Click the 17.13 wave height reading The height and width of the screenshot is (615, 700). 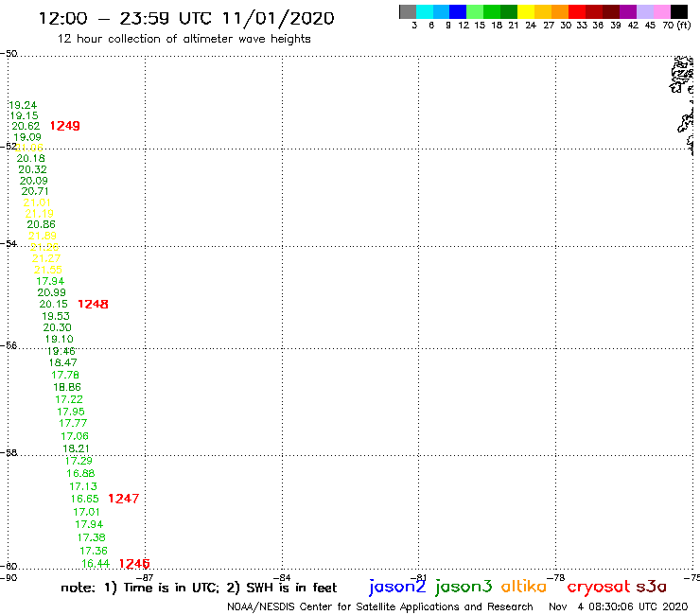(x=83, y=487)
